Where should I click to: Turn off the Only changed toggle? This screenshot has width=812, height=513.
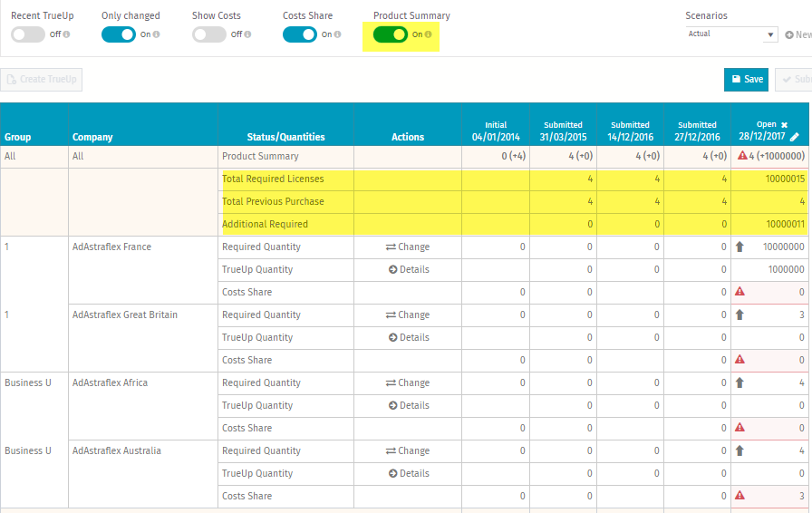tap(119, 34)
